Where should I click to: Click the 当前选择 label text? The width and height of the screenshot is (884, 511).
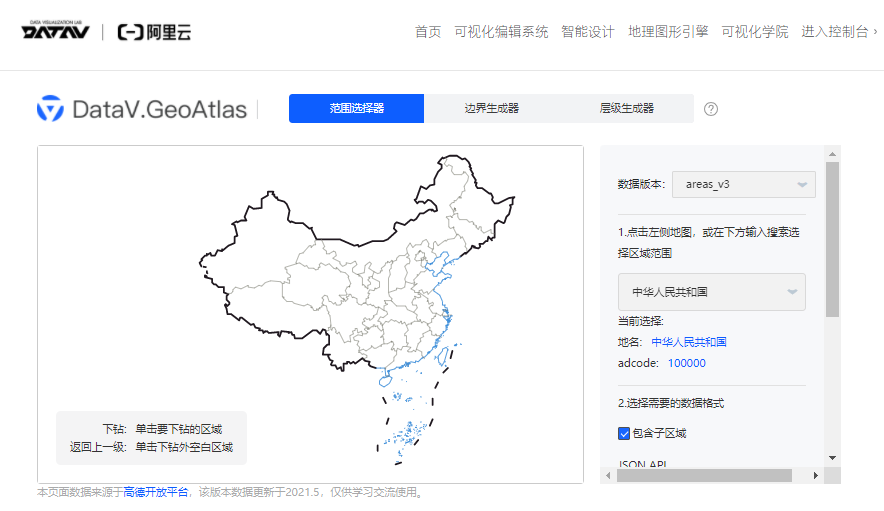[640, 321]
